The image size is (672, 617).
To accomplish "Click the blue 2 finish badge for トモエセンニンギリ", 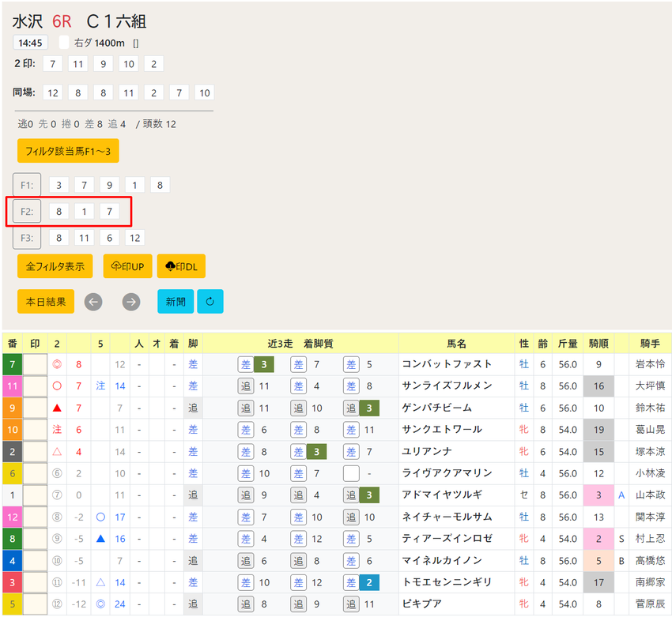I will [x=369, y=582].
